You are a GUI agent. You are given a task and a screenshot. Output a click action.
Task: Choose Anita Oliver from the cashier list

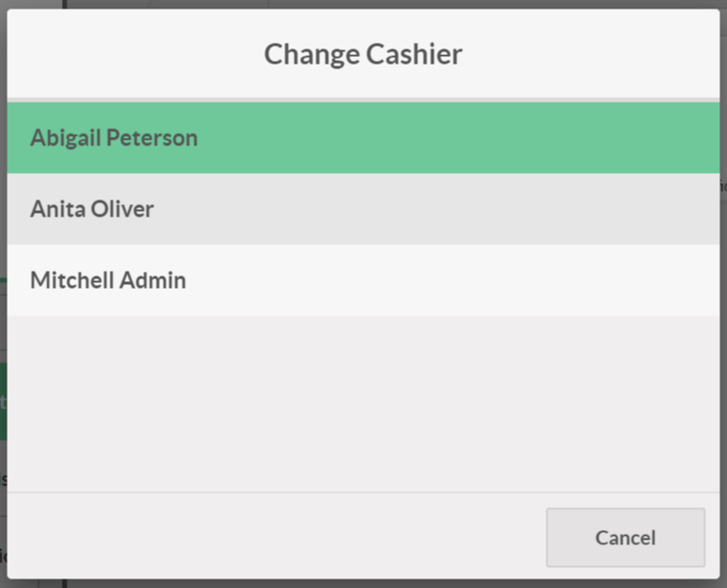(363, 209)
